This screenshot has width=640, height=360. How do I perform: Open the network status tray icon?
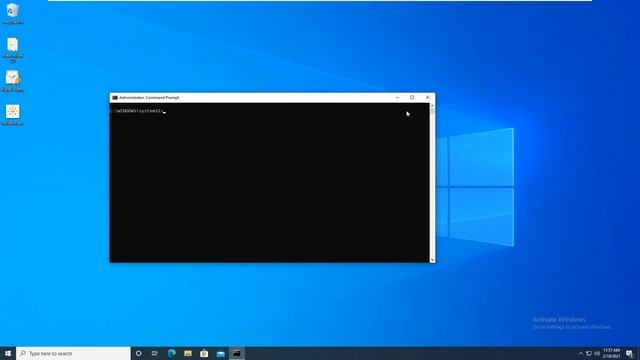coord(589,353)
